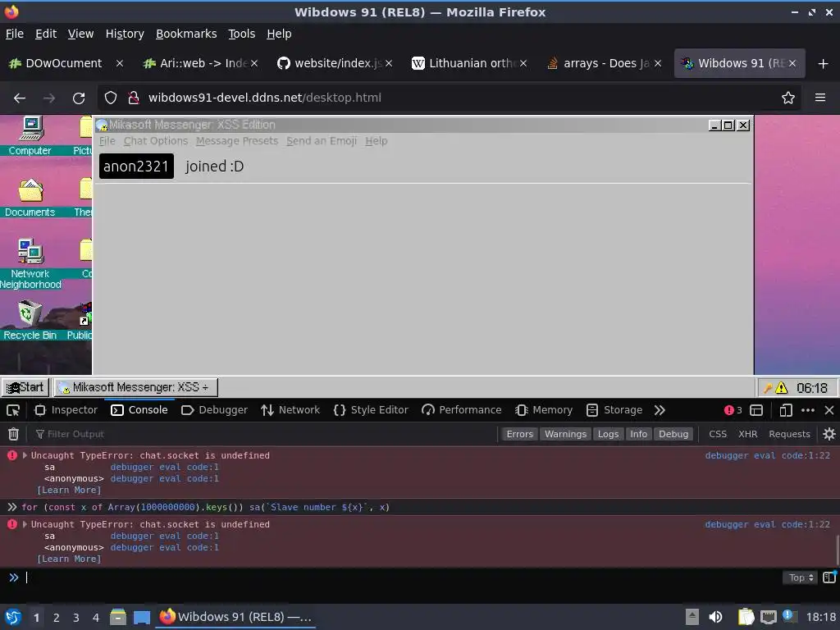Close the developer tools panel
Viewport: 840px width, 630px height.
click(x=829, y=410)
